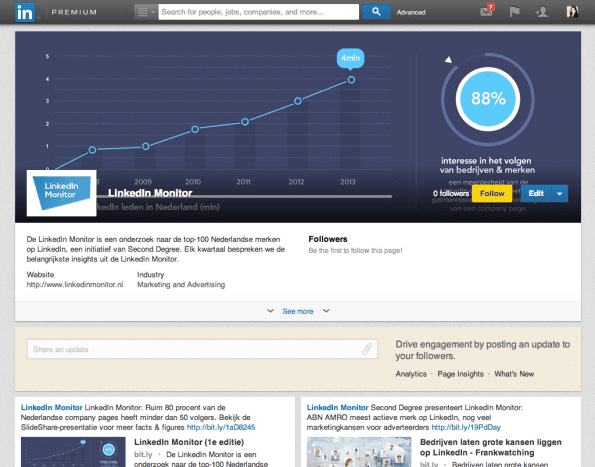
Task: Open add connections person icon
Action: coord(541,12)
